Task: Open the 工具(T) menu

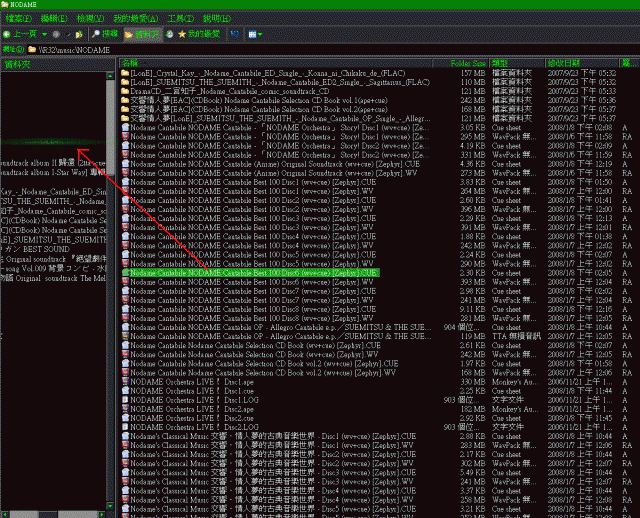Action: tap(181, 18)
